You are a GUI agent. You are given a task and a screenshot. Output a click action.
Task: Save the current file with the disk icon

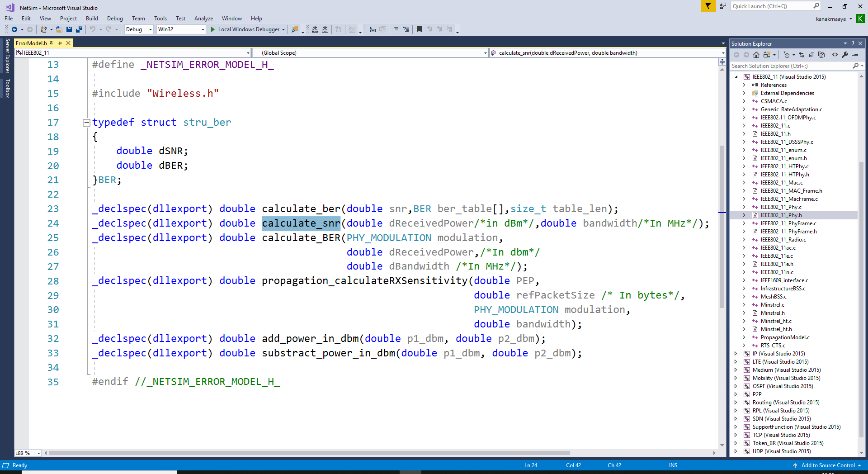[x=69, y=29]
